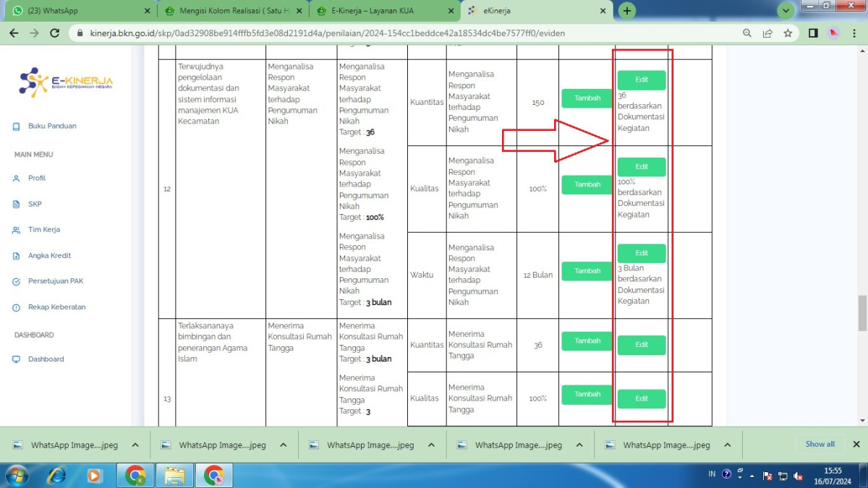Open the Windows Start button
Screen dimensions: 868x488
(15, 476)
